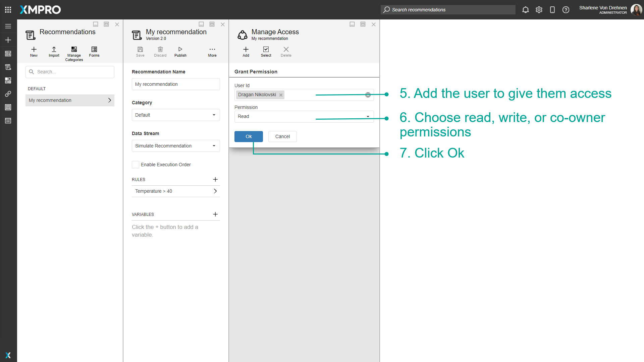Select the Publish icon
This screenshot has width=644, height=362.
(180, 51)
